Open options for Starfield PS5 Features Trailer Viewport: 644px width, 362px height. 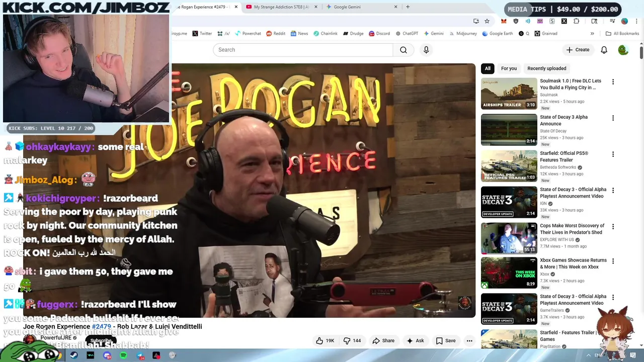[613, 154]
